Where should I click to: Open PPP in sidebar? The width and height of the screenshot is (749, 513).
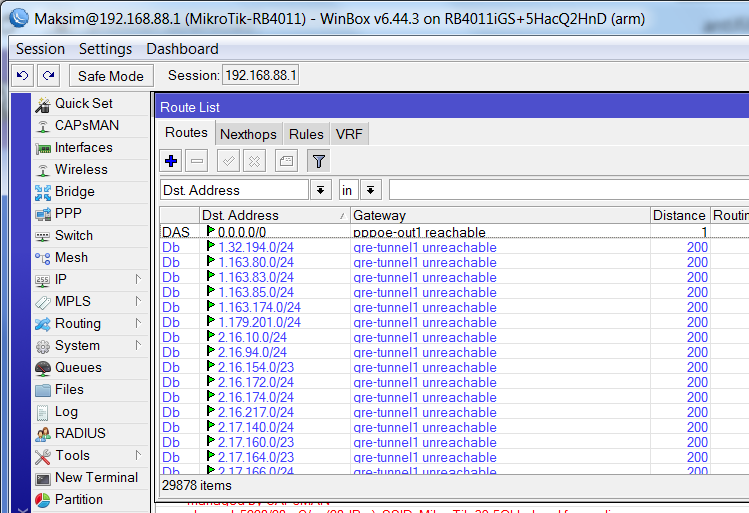[x=91, y=214]
